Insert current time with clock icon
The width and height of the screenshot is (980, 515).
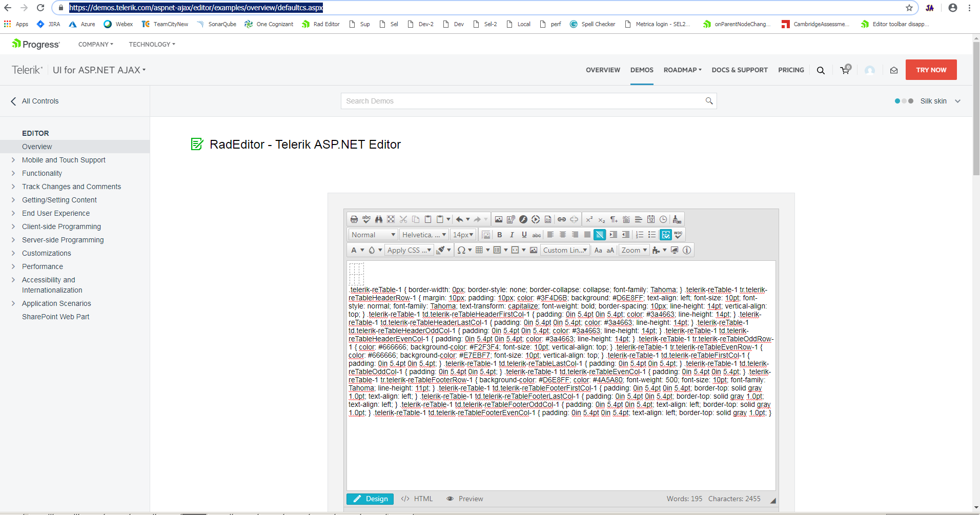point(663,219)
